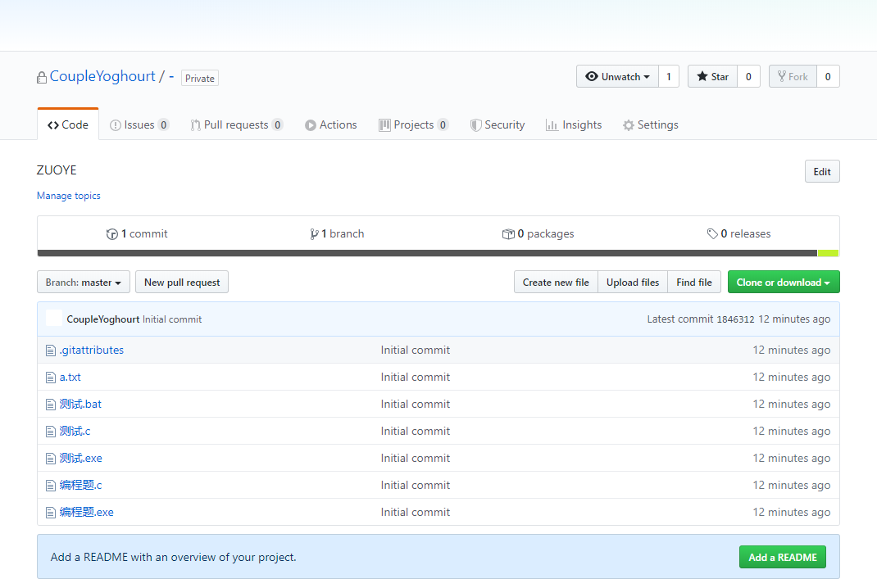This screenshot has width=877, height=588.
Task: View the 1 branch link
Action: (337, 233)
